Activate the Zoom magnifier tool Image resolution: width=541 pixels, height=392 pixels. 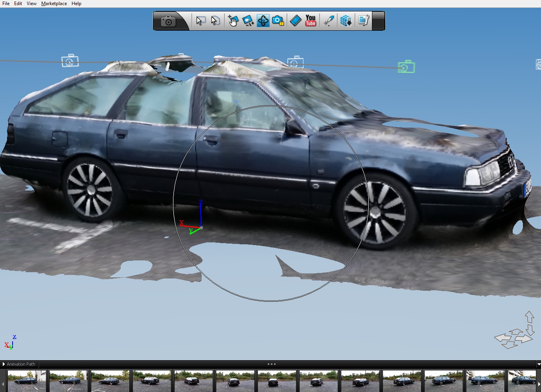pyautogui.click(x=248, y=21)
